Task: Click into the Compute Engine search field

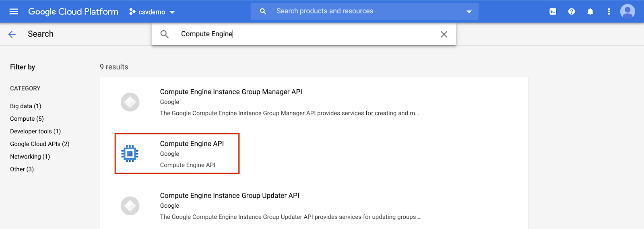Action: pos(302,34)
